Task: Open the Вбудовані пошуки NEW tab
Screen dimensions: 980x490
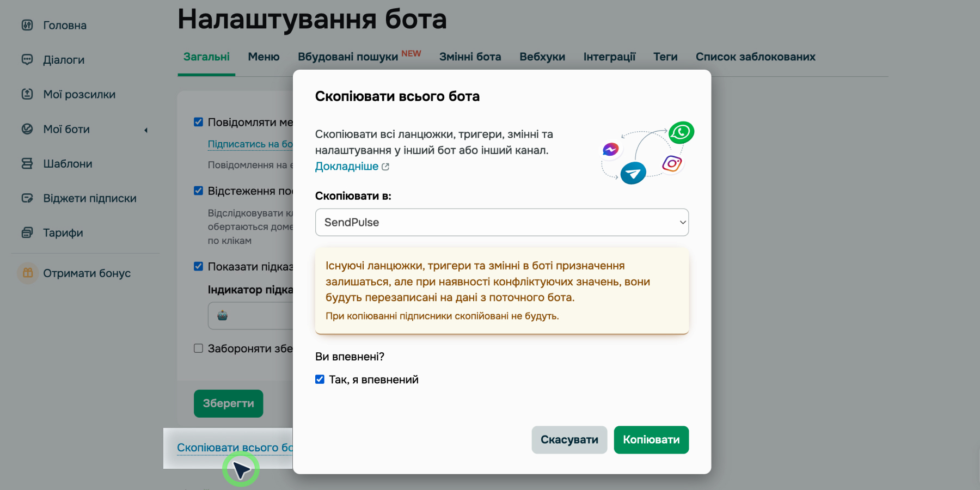Action: coord(351,57)
